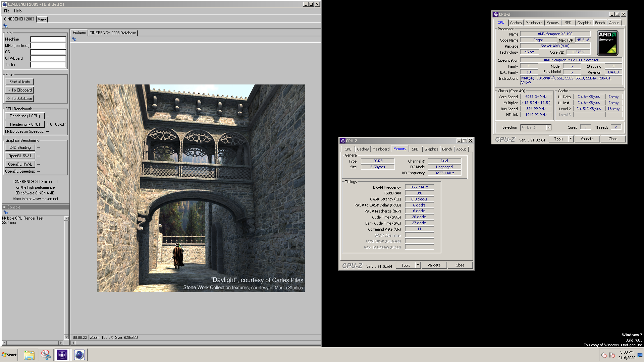Click the 1161 CB-CPU score text
The width and height of the screenshot is (644, 362).
pos(56,124)
